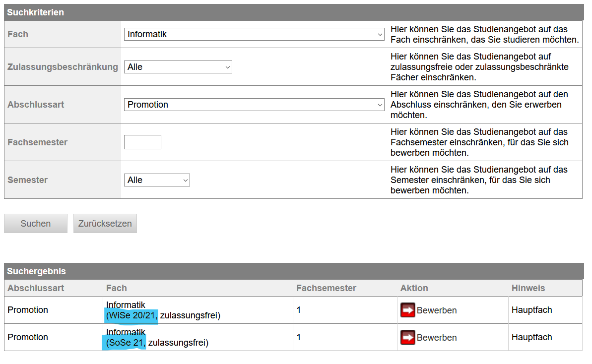Viewport: 592px width, 364px height.
Task: Click the Fach field label in Suchkriterien
Action: pyautogui.click(x=18, y=34)
